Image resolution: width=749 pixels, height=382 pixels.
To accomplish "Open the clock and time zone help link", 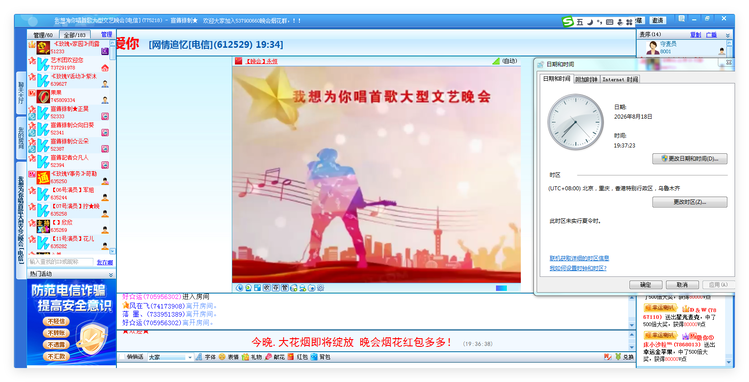I will coord(578,268).
